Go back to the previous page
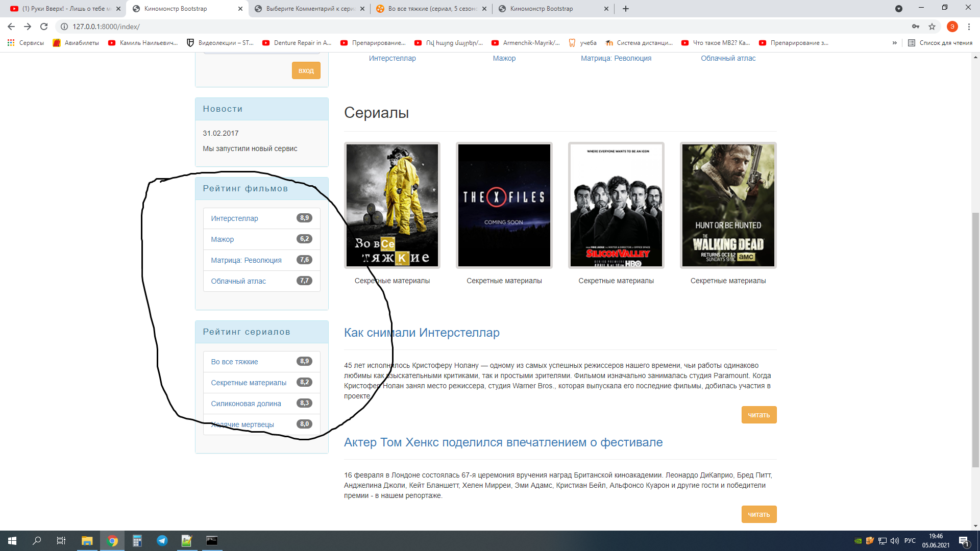Image resolution: width=980 pixels, height=551 pixels. tap(11, 27)
